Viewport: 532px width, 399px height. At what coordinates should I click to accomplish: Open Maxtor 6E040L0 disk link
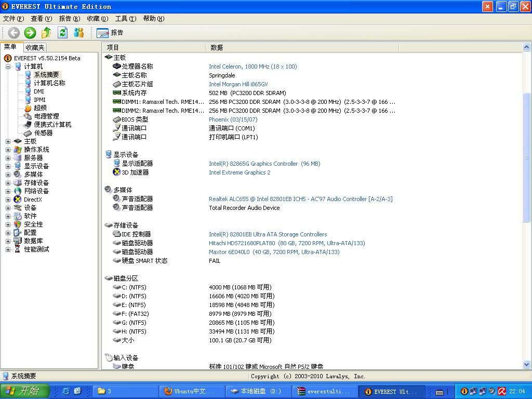(274, 252)
